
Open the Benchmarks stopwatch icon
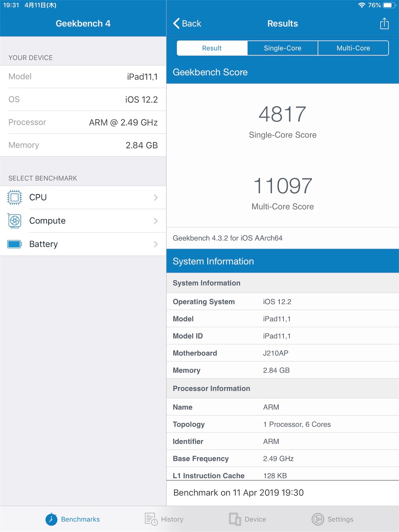[51, 519]
